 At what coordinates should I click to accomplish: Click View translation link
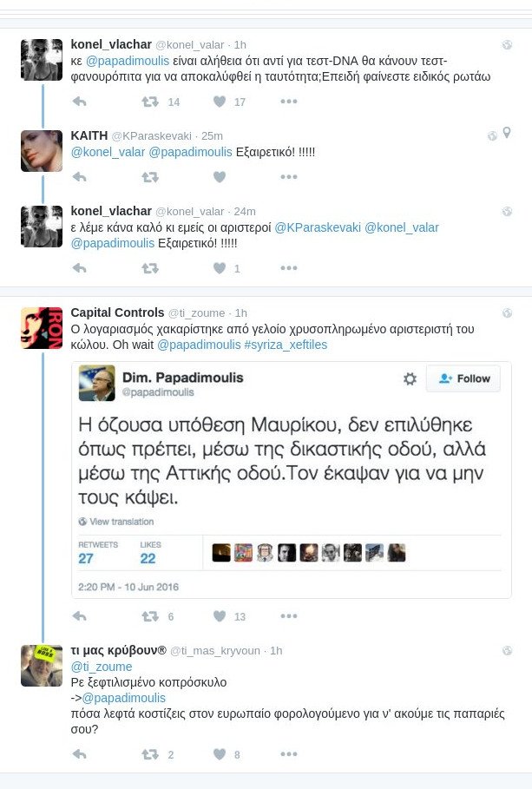(116, 522)
